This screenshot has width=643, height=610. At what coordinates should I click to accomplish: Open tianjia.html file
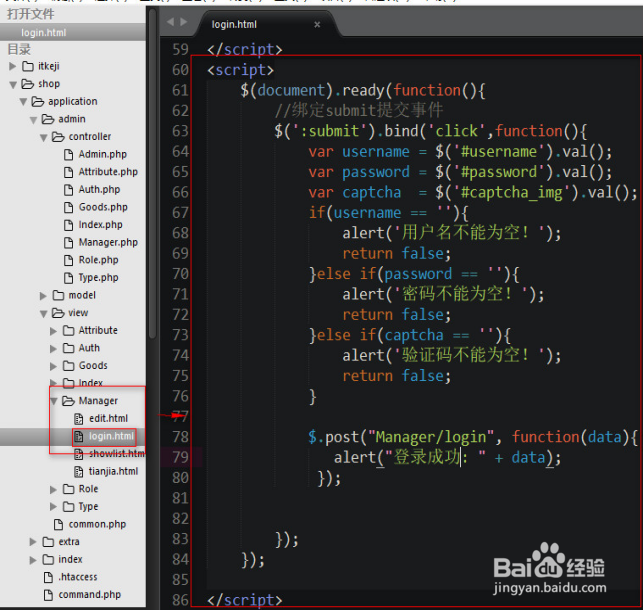(114, 471)
